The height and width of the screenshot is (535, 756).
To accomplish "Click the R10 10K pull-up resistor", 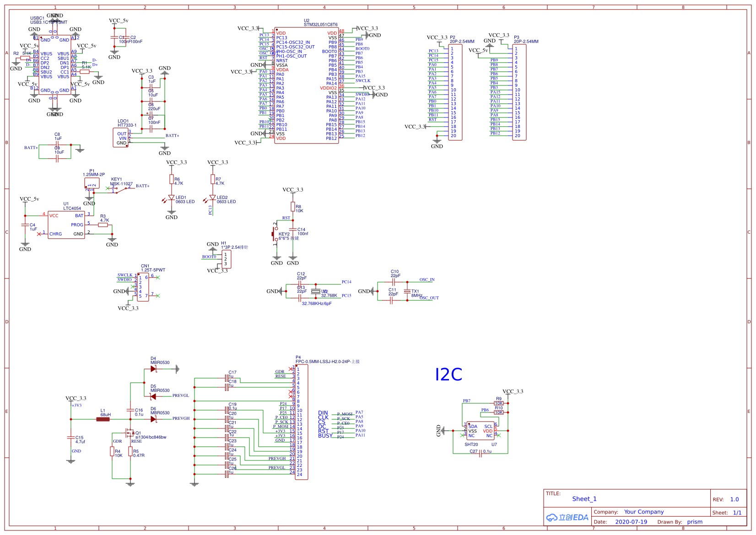I will click(499, 412).
